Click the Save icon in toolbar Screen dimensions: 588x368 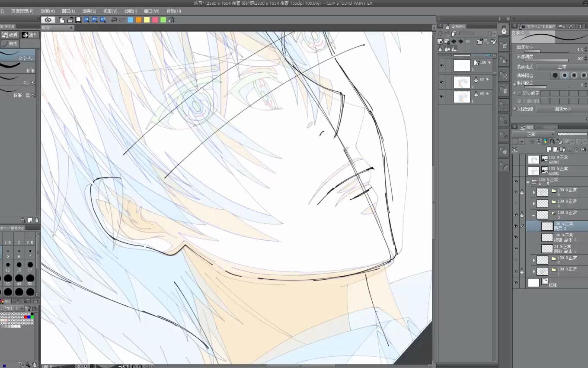point(78,20)
